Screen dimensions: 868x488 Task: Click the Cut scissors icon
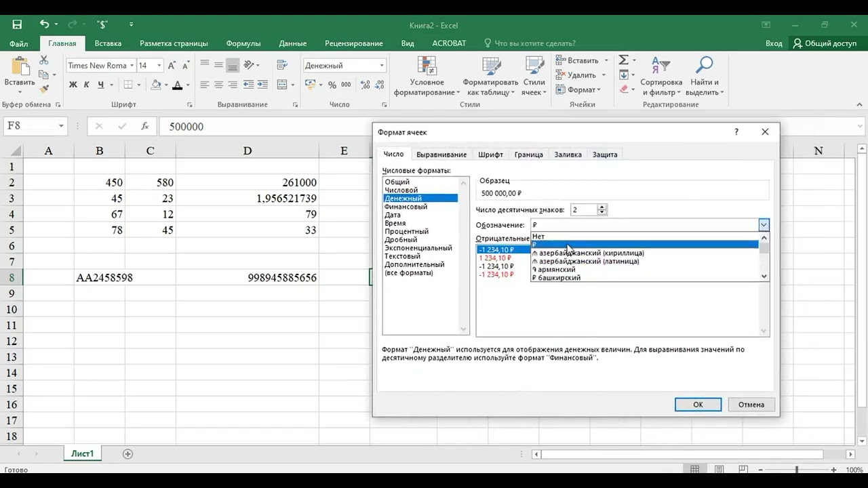coord(44,60)
